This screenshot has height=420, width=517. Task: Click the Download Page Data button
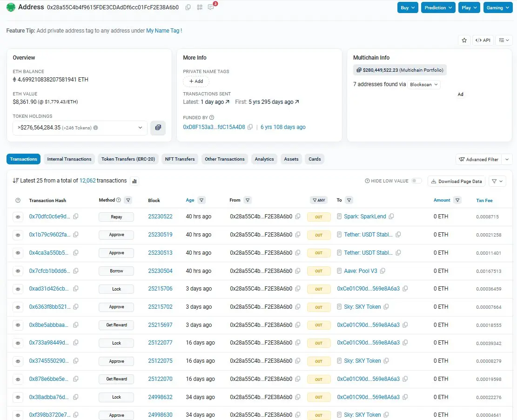[457, 181]
